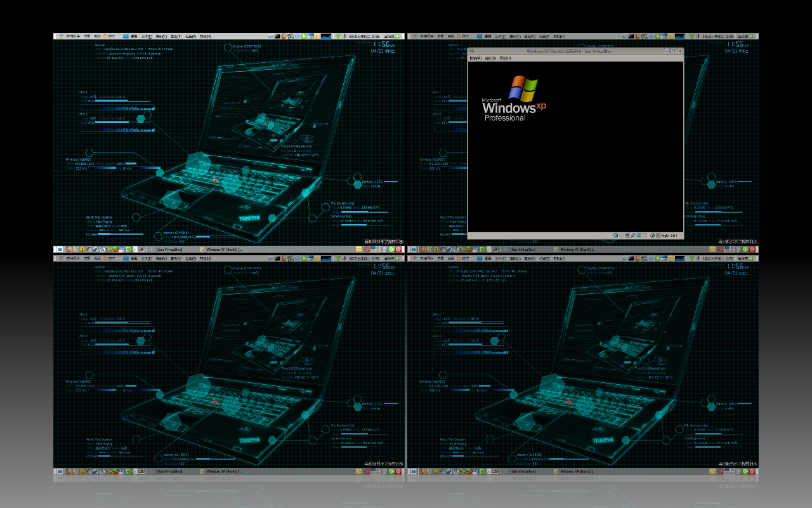Click the volume icon in top-left workspace panel

click(x=344, y=36)
